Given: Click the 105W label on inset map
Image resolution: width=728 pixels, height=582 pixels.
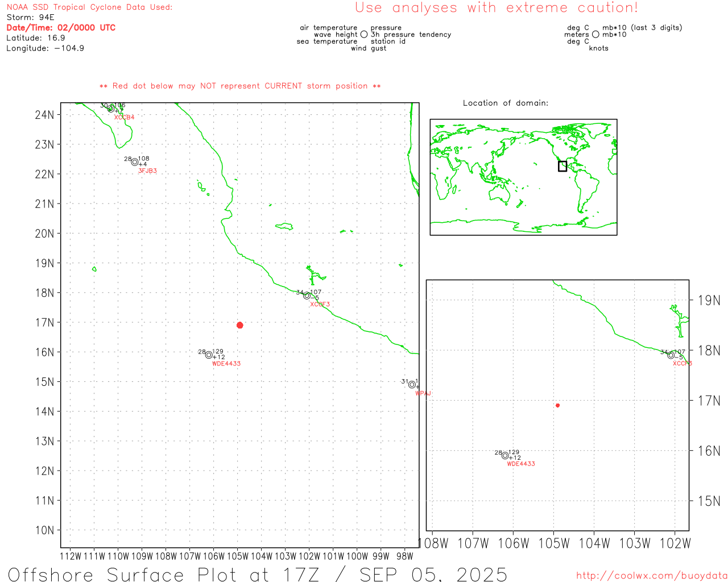Looking at the screenshot, I should (554, 544).
